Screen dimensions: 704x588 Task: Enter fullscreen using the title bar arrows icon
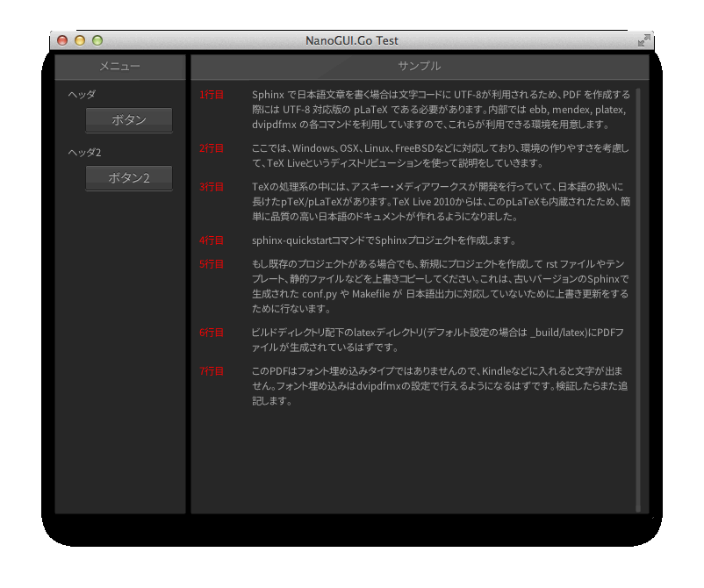[x=644, y=40]
